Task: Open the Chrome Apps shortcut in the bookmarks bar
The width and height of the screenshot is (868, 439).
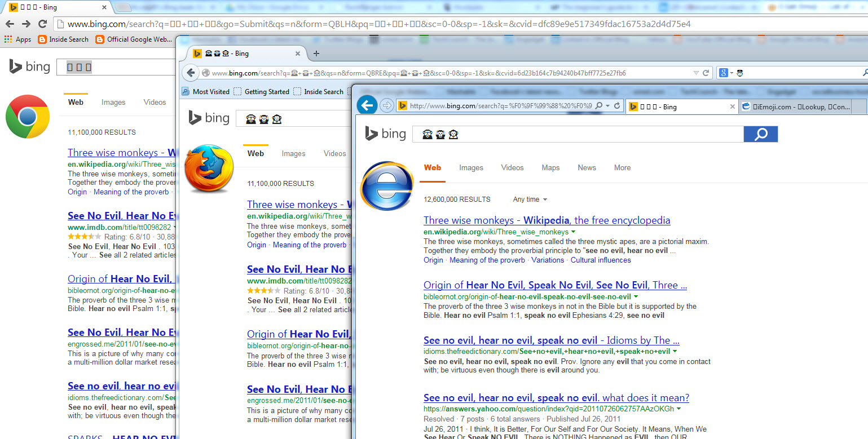Action: [17, 39]
